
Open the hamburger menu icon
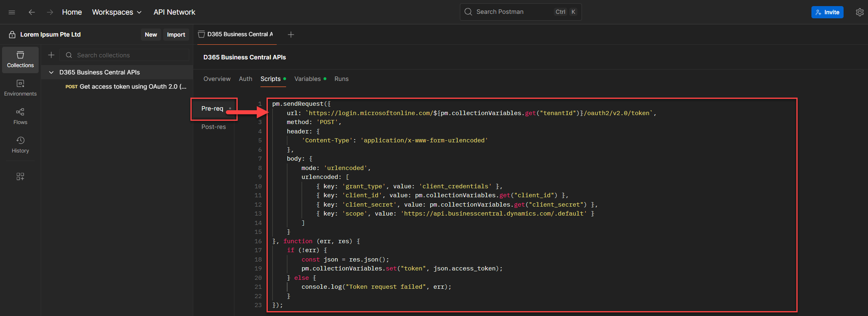point(12,12)
